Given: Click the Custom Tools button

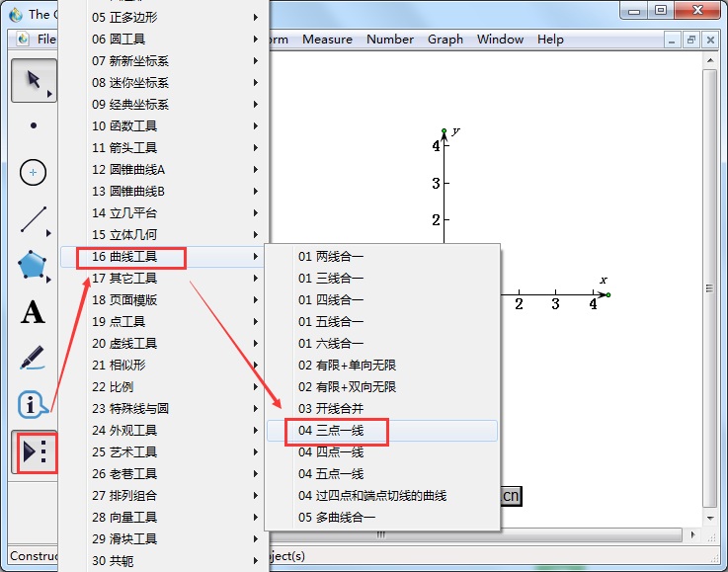Looking at the screenshot, I should click(34, 452).
